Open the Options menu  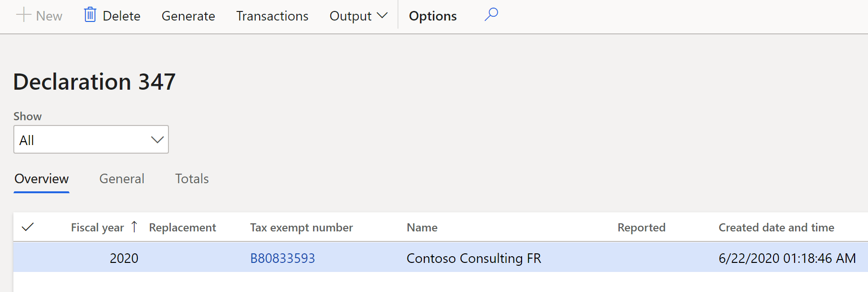[433, 16]
